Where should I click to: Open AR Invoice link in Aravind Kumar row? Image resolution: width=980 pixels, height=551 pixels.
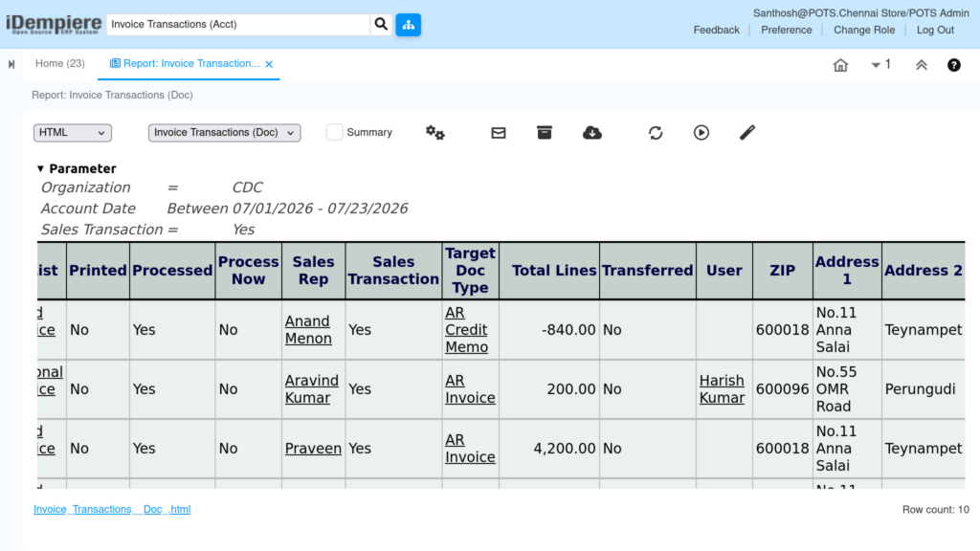point(470,388)
